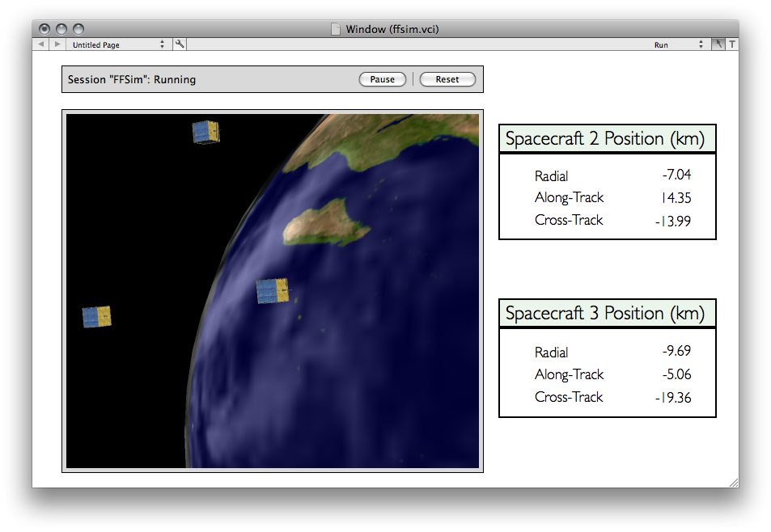This screenshot has height=532, width=771.
Task: Click the spacecraft over the ocean
Action: coord(273,291)
